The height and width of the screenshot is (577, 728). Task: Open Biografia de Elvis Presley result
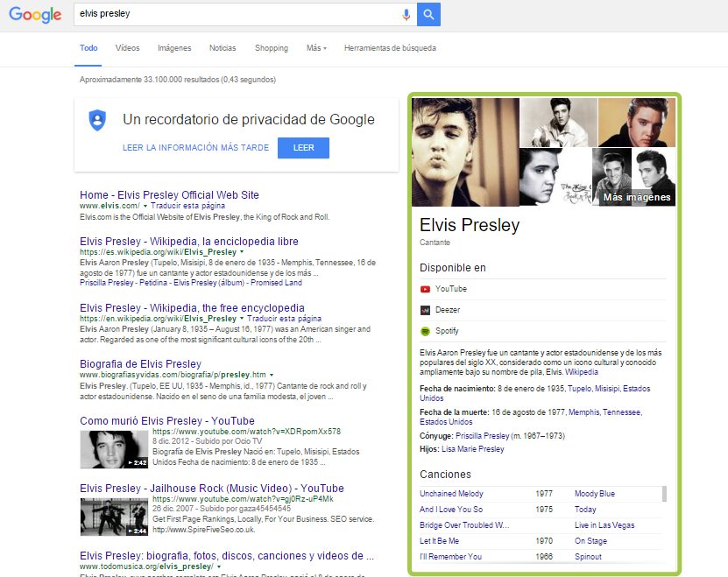point(141,364)
